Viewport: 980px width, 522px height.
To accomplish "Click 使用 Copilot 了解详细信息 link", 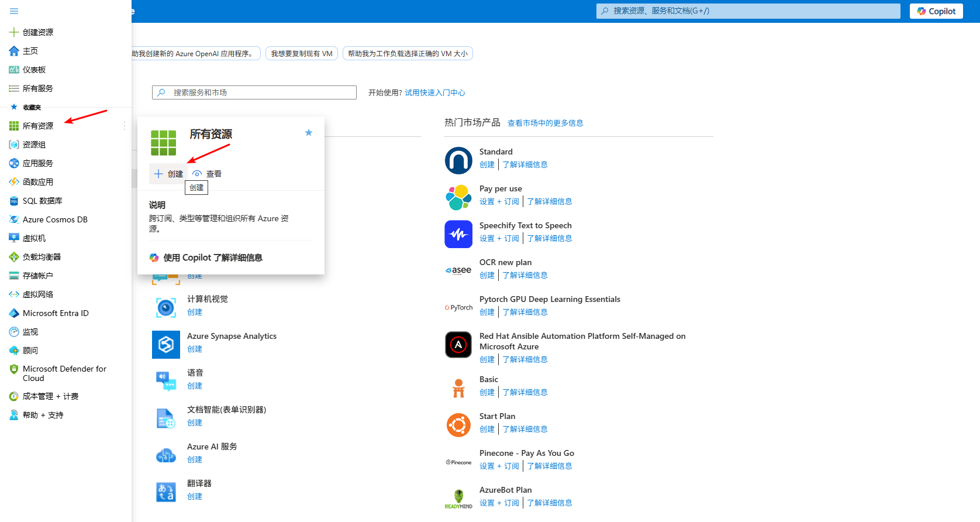I will click(206, 257).
